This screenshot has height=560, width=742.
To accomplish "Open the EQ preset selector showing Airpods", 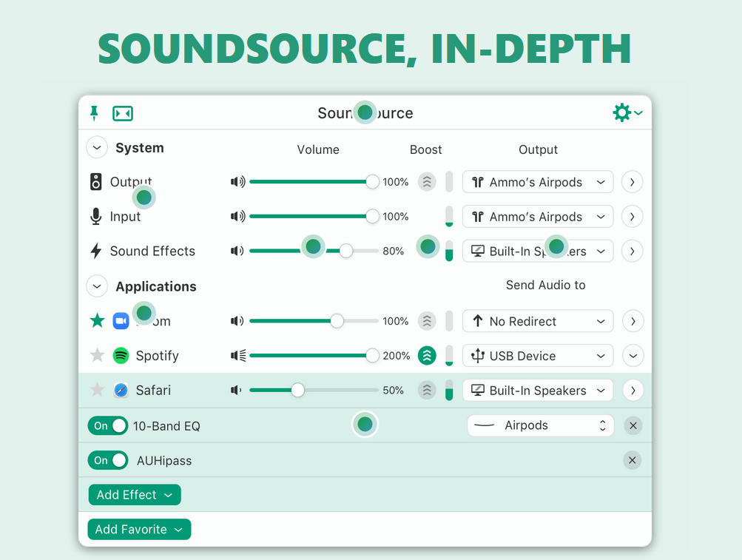I will pyautogui.click(x=541, y=425).
